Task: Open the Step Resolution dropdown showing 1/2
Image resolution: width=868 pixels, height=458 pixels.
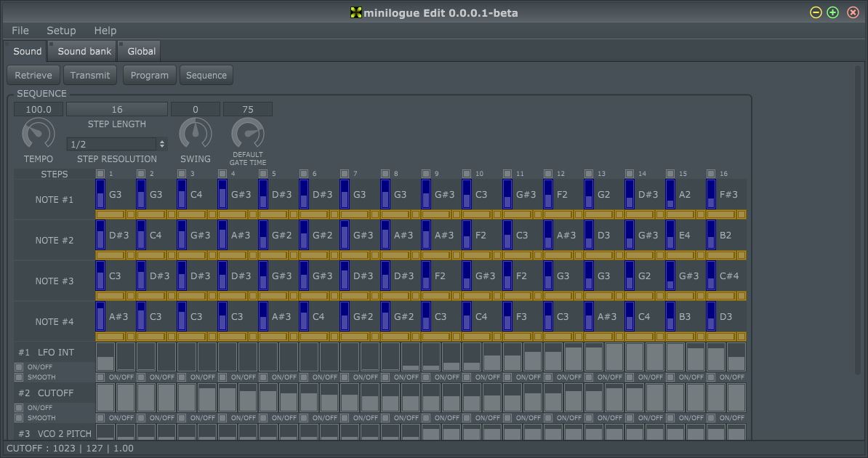Action: [117, 144]
